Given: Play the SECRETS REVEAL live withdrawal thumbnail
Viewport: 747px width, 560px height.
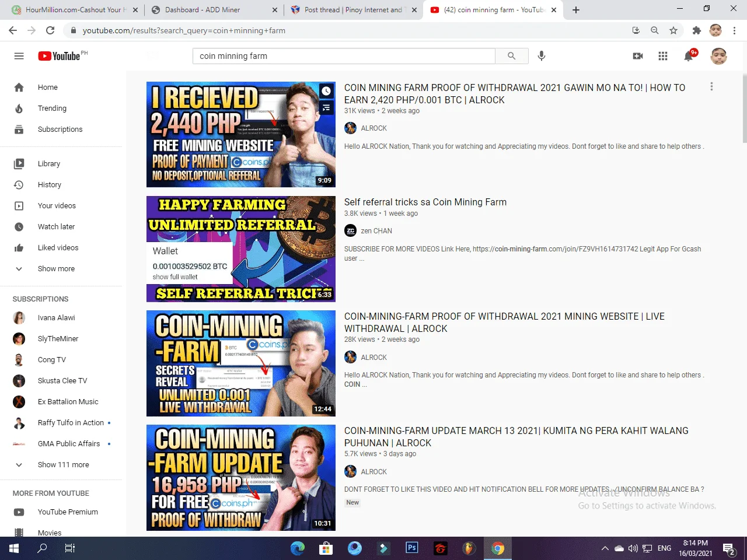Looking at the screenshot, I should (x=241, y=363).
